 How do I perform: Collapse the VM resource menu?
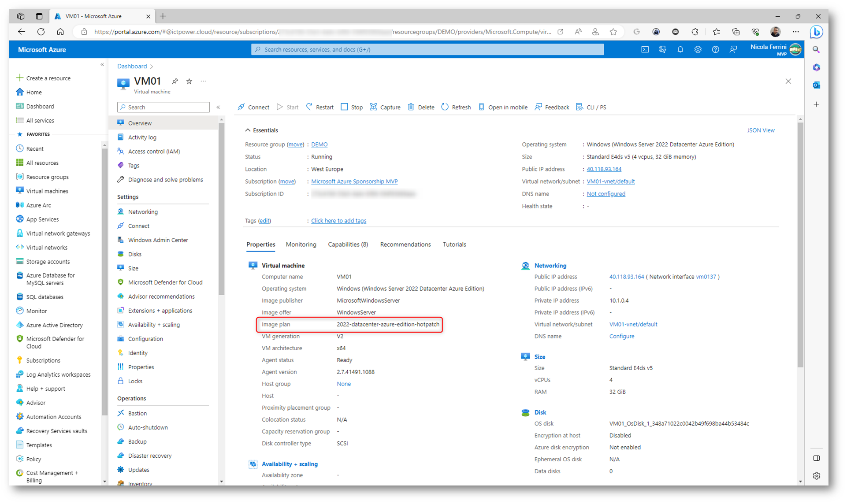(218, 107)
